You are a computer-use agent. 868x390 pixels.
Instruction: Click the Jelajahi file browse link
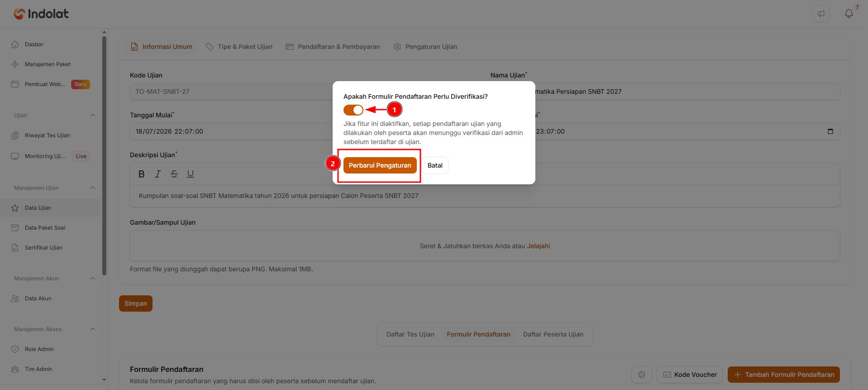click(539, 246)
